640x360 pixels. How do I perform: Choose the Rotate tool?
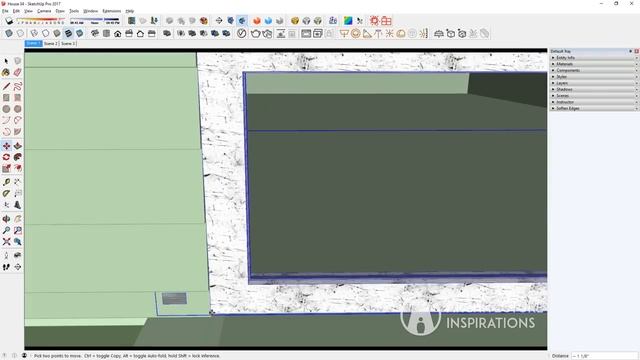(6, 157)
